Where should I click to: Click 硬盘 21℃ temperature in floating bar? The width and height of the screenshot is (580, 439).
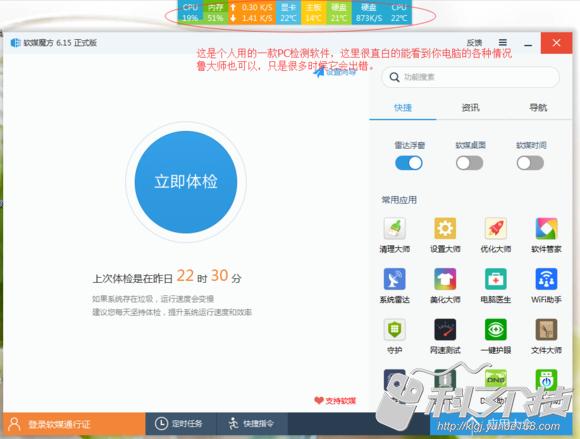(338, 12)
